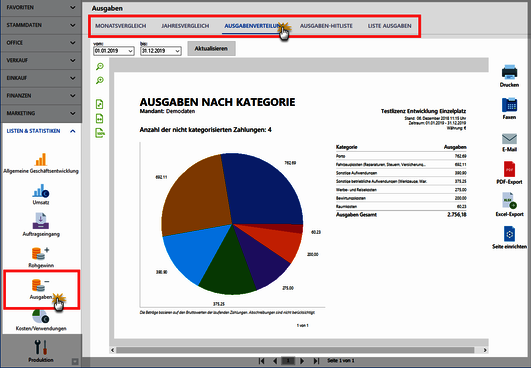Click the page number field in the pager
Viewport: 531px width, 368px height.
[289, 361]
